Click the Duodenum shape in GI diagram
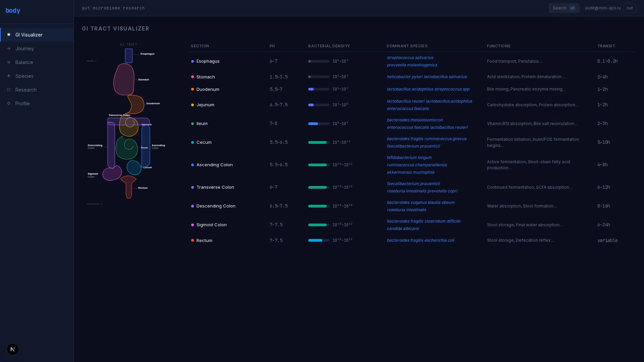 (x=137, y=105)
